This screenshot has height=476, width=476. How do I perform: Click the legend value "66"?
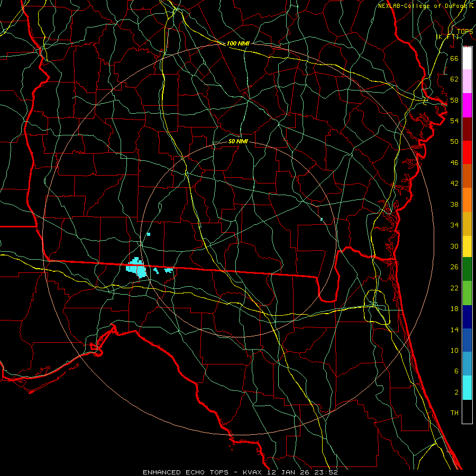454,59
